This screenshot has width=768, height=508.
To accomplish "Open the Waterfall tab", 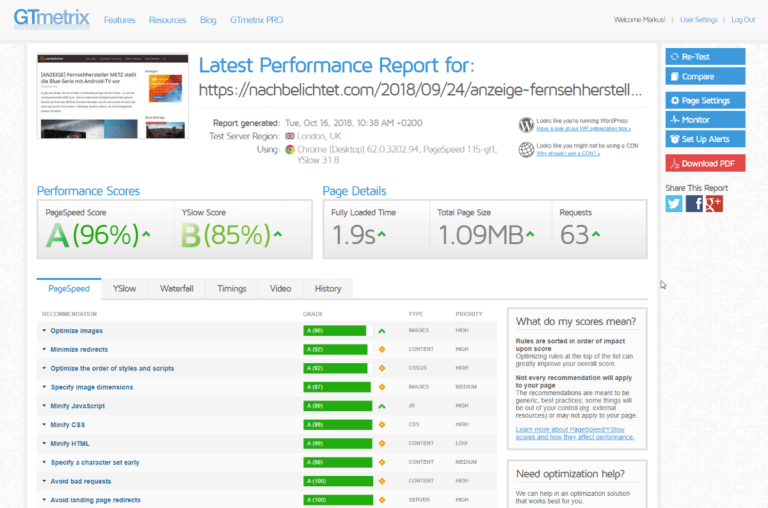I will [177, 289].
